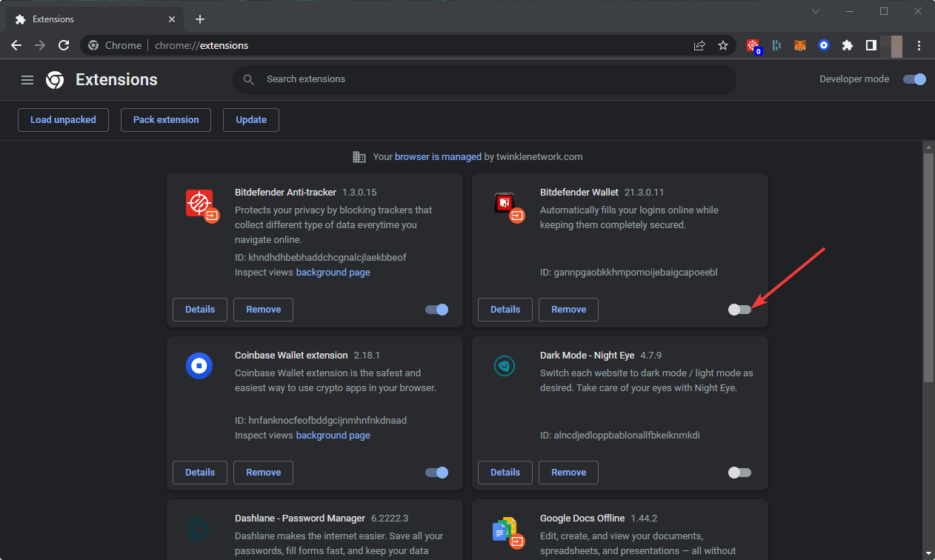This screenshot has height=560, width=935.
Task: Close the Extensions tab
Action: point(172,19)
